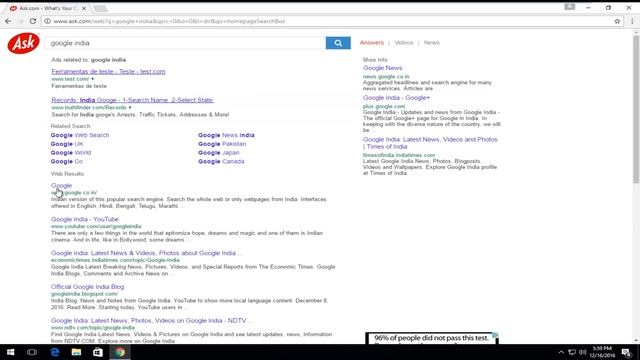
Task: Open the Google web result link
Action: 61,185
